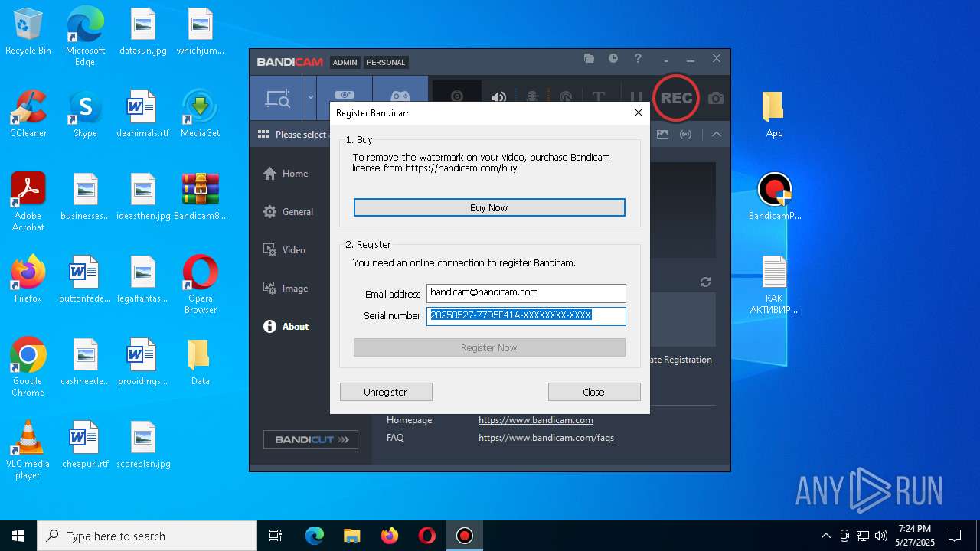This screenshot has width=980, height=551.
Task: Open the Bandicam FAQs link
Action: pos(546,438)
